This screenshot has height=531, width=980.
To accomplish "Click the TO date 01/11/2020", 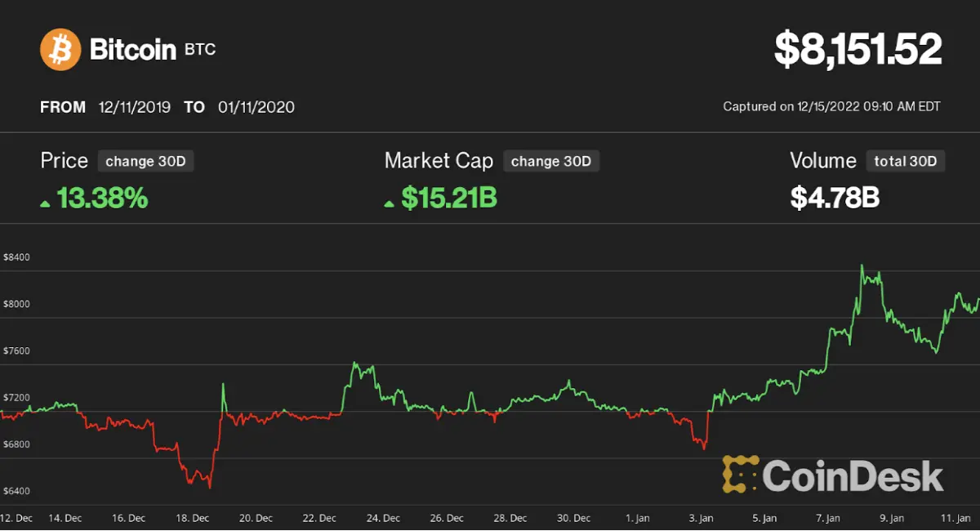I will pos(256,107).
